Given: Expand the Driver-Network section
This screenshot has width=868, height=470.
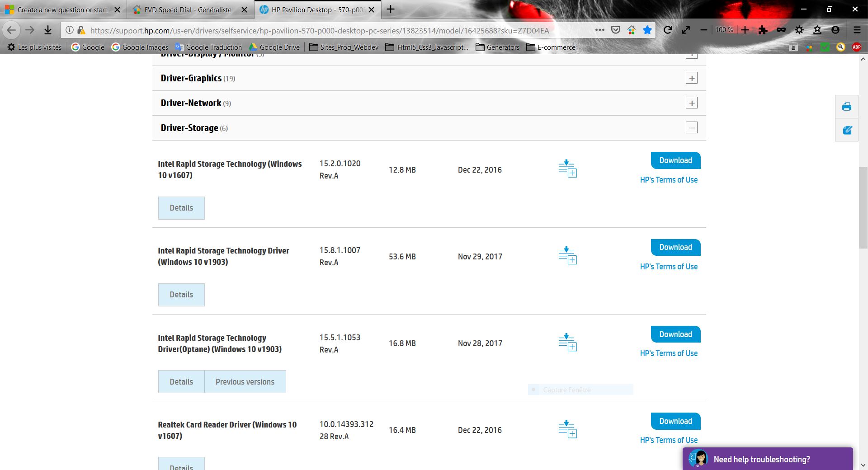Looking at the screenshot, I should click(x=691, y=103).
